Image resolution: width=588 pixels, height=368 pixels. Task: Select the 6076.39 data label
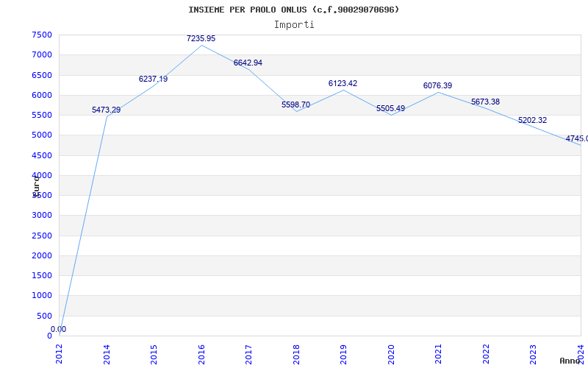pos(437,85)
